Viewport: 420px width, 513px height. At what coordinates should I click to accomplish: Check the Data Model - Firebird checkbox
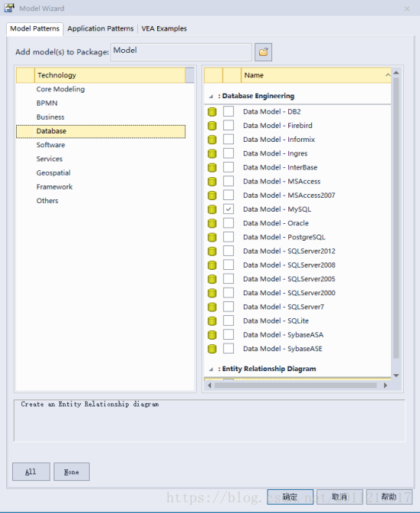coord(228,125)
